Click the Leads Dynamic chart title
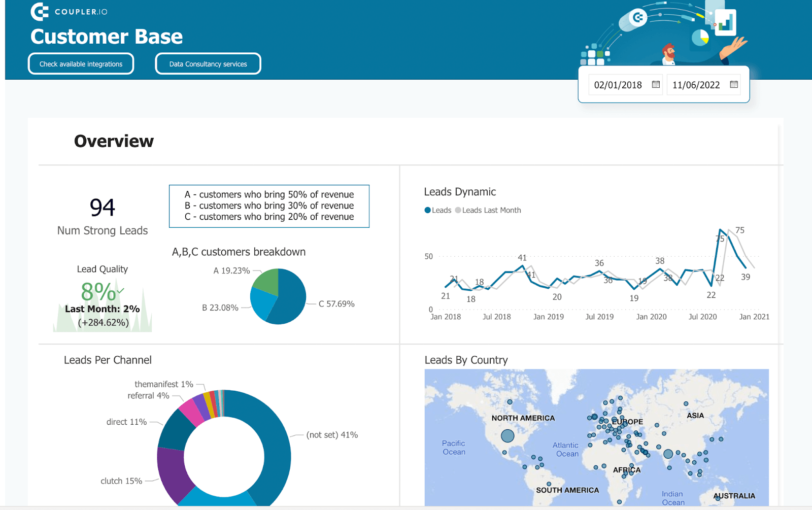This screenshot has width=812, height=510. 460,192
